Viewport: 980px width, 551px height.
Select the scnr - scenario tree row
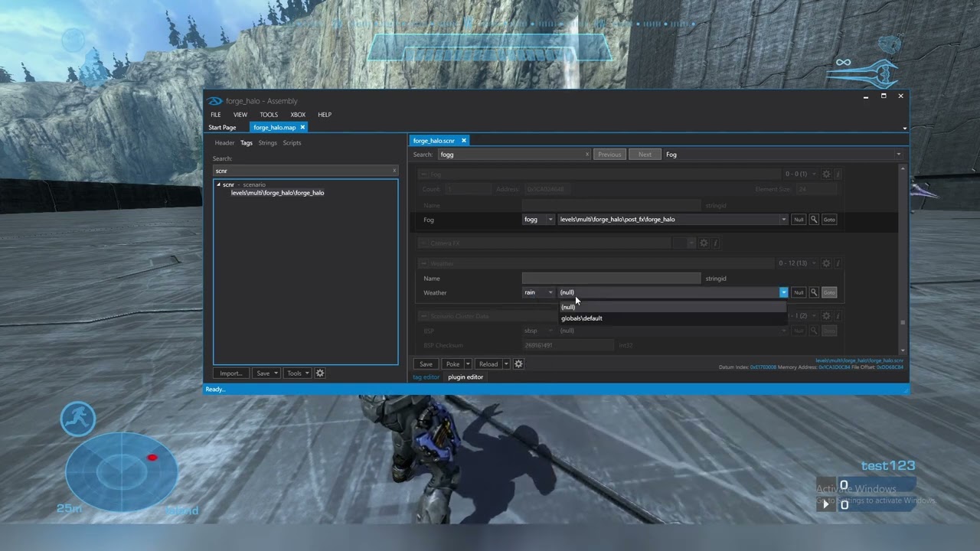[244, 184]
